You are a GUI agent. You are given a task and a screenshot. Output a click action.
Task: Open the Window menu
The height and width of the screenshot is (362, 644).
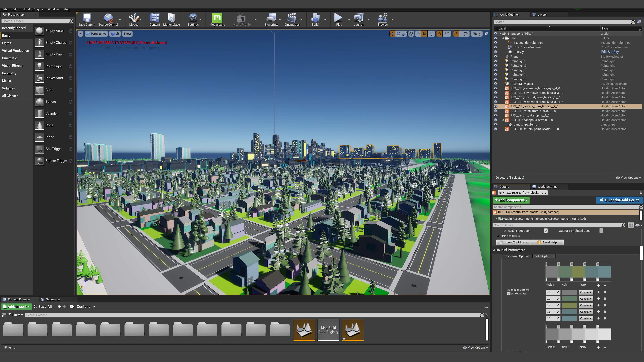[x=53, y=9]
